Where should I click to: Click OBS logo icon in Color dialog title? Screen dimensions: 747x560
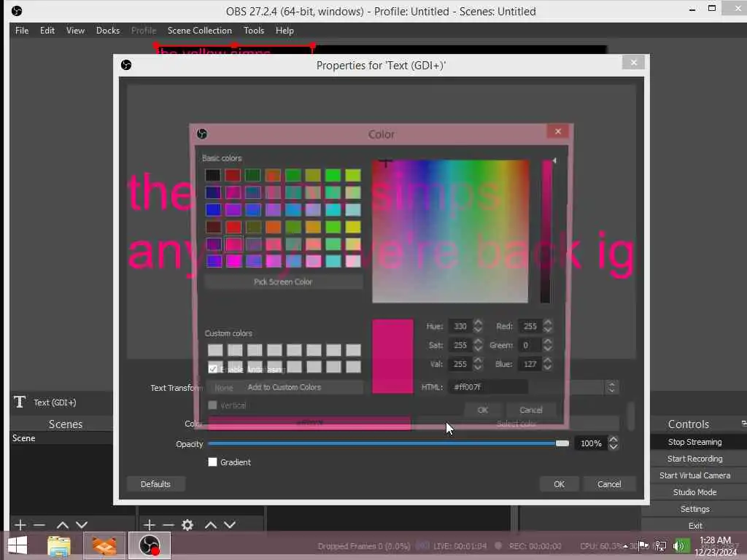tap(202, 134)
